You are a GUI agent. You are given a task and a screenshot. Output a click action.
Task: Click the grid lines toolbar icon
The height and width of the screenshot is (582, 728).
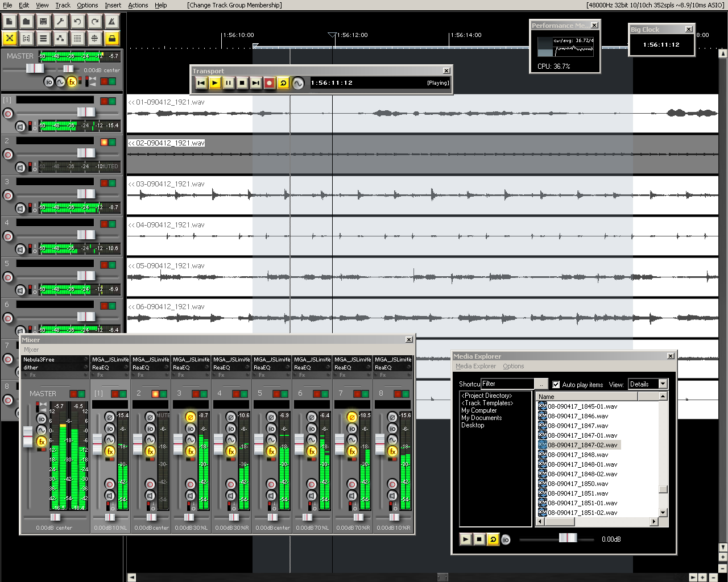[77, 39]
